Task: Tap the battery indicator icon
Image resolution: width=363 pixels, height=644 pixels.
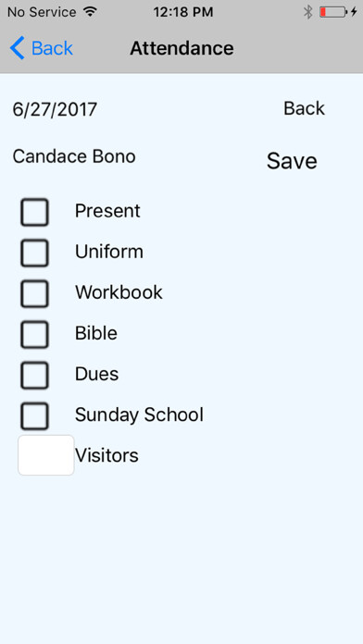Action: pos(333,12)
